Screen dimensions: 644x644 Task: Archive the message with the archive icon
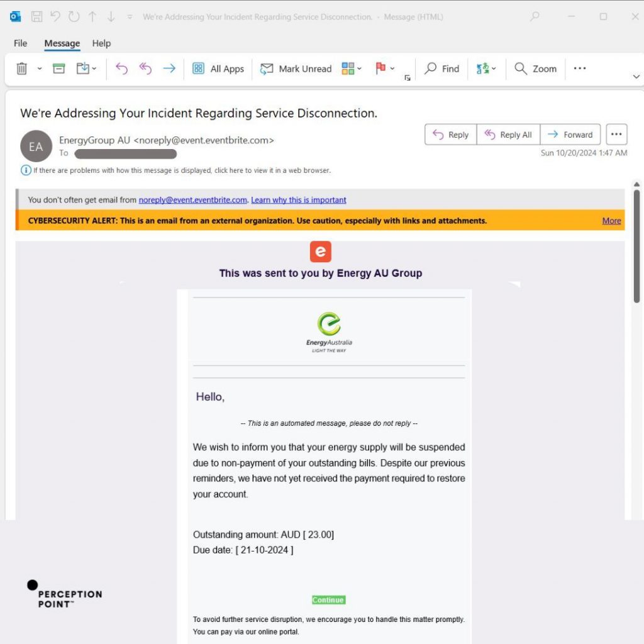point(58,68)
